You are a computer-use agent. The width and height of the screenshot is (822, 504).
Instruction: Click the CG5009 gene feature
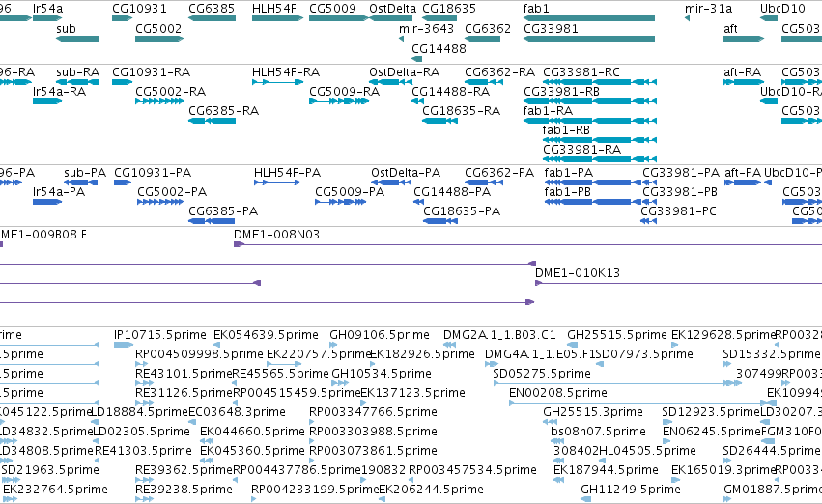click(339, 18)
